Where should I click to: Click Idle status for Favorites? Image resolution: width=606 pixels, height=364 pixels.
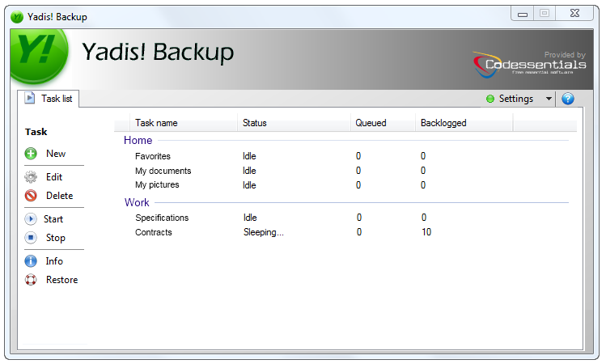249,156
